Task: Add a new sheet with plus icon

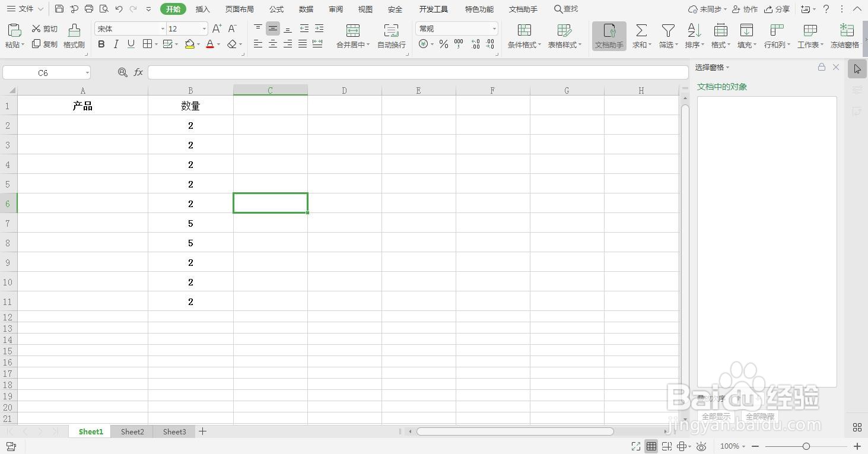Action: pos(202,431)
